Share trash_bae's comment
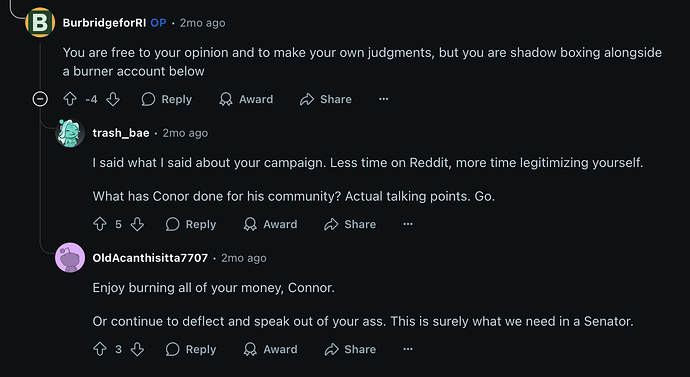Screen dimensions: 690x377 tap(350, 224)
